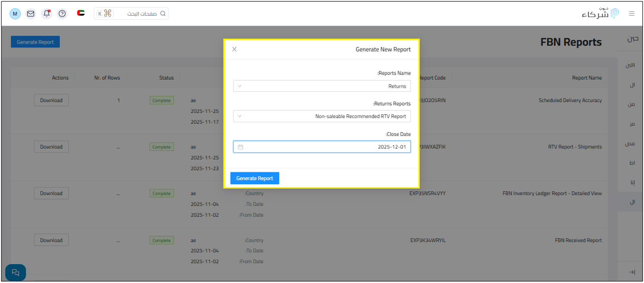Download the Scheduled Delivery Accuracy report
This screenshot has height=283, width=644.
click(51, 100)
